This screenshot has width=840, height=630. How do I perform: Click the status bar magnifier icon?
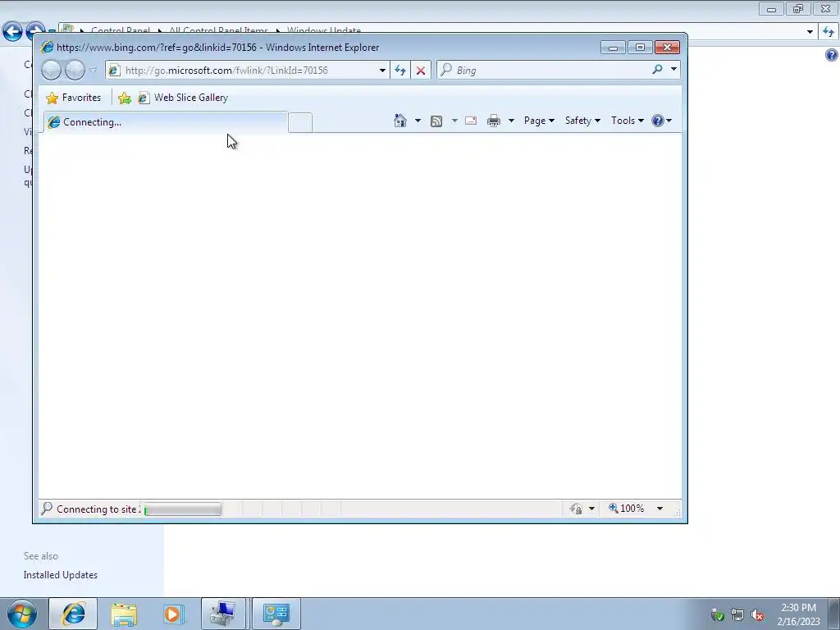(x=47, y=509)
